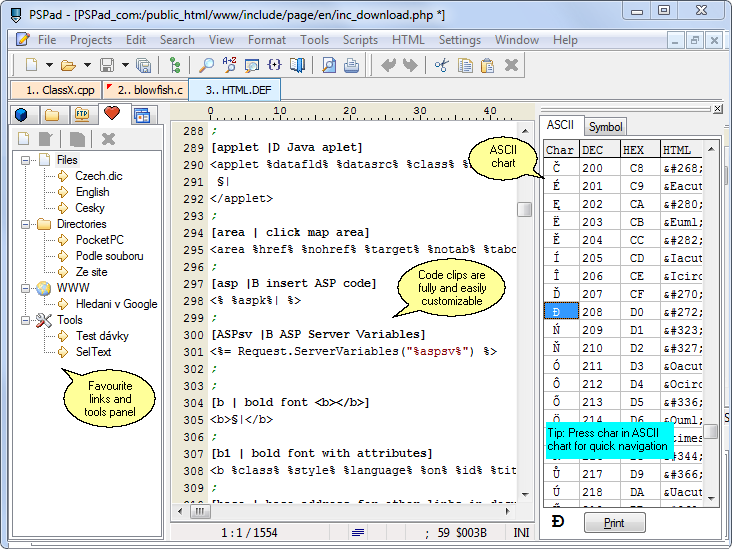Image resolution: width=732 pixels, height=549 pixels.
Task: Click the new favourite item icon
Action: pos(23,139)
